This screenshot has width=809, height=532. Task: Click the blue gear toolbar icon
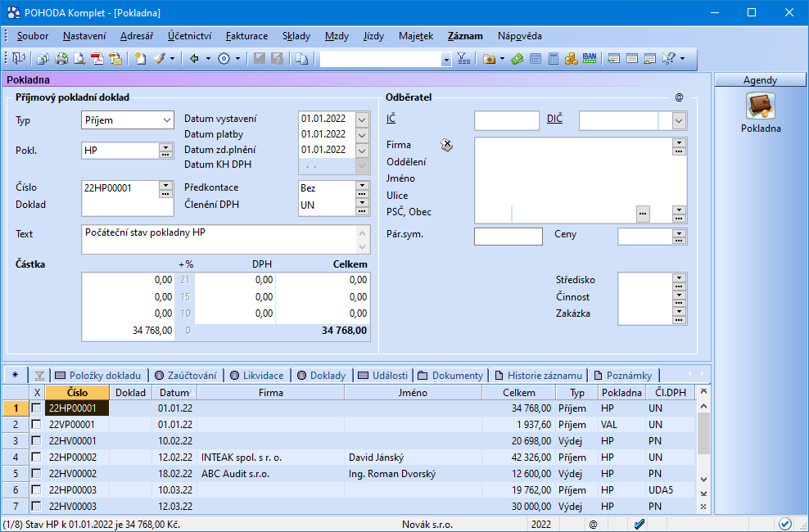[224, 59]
